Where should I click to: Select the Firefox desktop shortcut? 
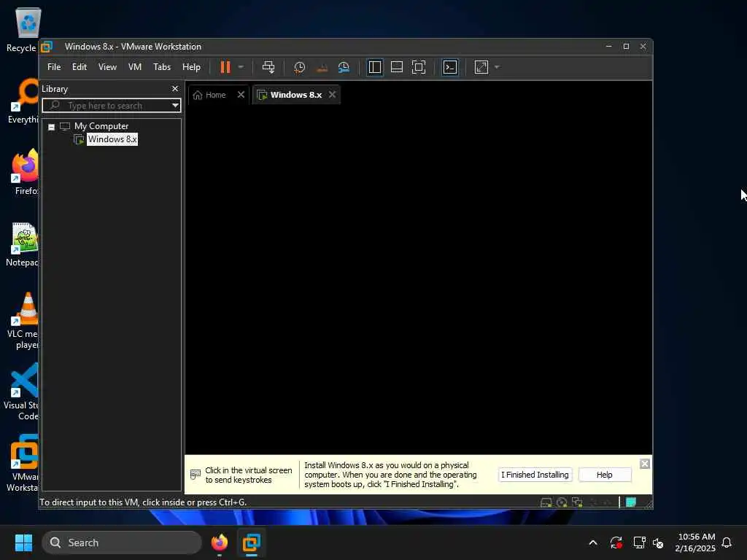[25, 172]
